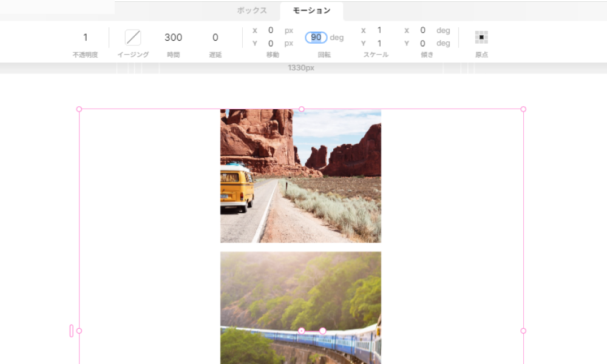
Task: Click the rotation field showing 90
Action: [x=316, y=38]
